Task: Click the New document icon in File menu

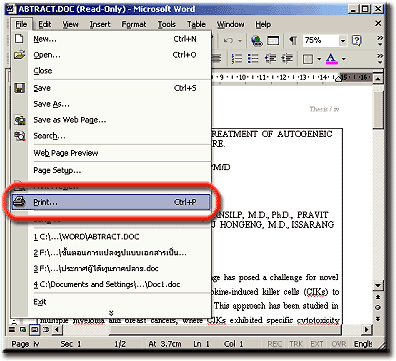Action: coord(19,39)
